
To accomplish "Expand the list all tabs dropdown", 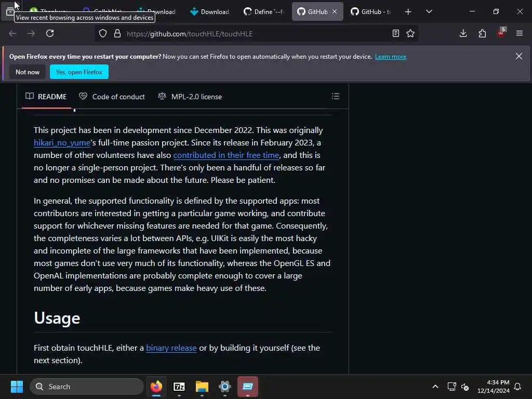I will (429, 11).
